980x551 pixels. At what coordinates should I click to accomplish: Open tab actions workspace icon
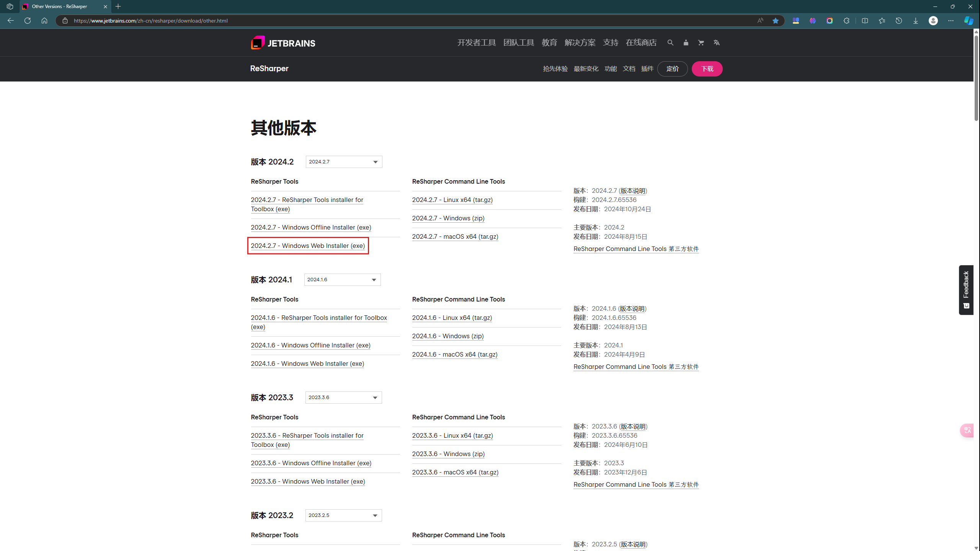click(10, 7)
